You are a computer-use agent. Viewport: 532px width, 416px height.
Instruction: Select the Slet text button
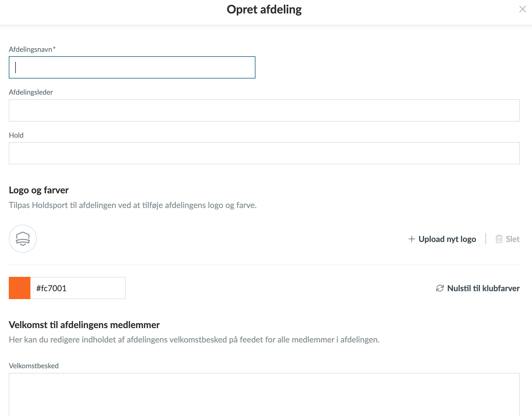point(513,239)
